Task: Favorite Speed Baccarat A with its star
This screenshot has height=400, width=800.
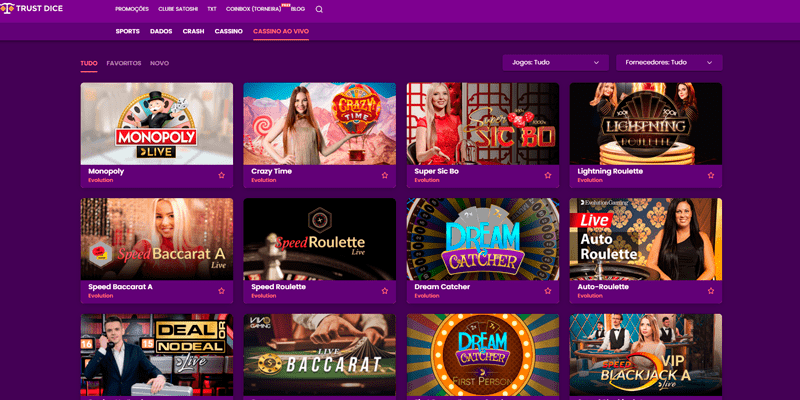Action: coord(221,291)
